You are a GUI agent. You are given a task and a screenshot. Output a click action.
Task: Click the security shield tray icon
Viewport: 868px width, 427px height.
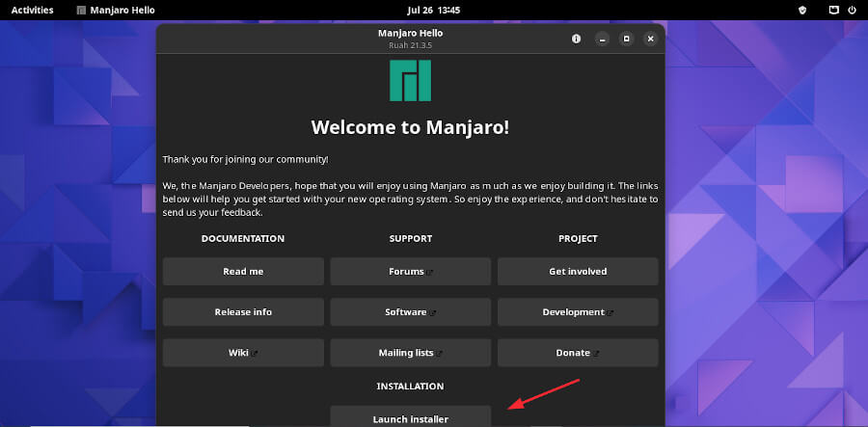click(x=802, y=10)
